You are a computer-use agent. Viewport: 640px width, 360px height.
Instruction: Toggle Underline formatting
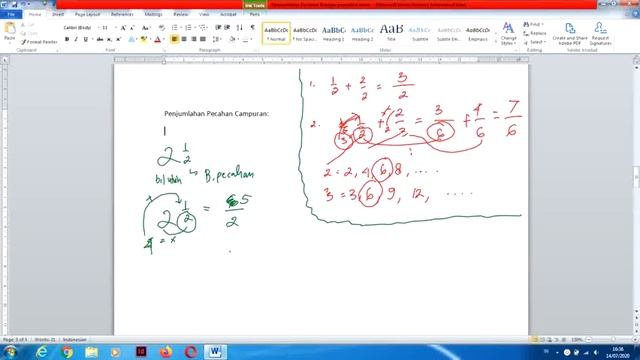pyautogui.click(x=85, y=39)
